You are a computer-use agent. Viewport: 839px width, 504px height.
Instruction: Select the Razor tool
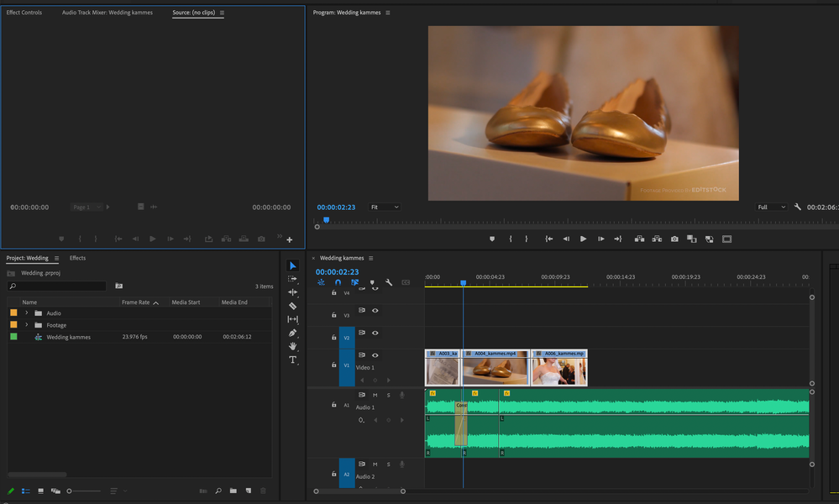(292, 306)
